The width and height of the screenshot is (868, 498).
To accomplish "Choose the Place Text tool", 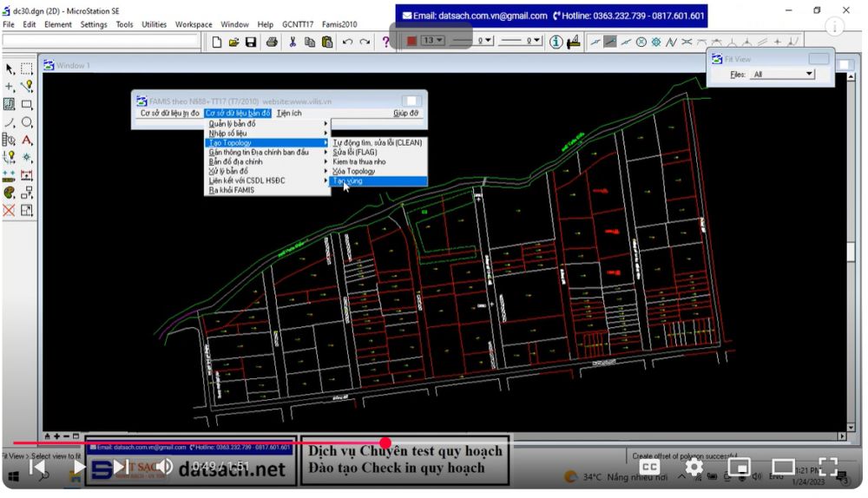I will tap(27, 140).
